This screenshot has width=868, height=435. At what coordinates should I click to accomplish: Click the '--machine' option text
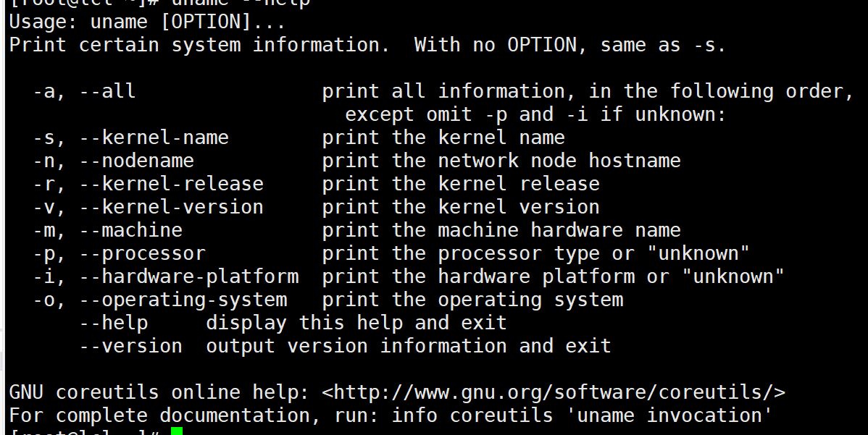pyautogui.click(x=131, y=230)
